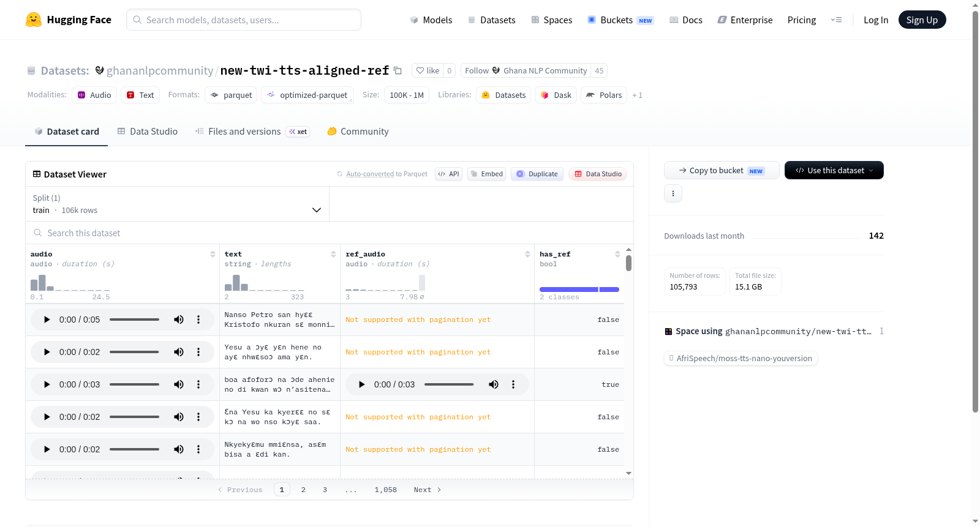Copy dataset name with the copy icon

point(398,70)
